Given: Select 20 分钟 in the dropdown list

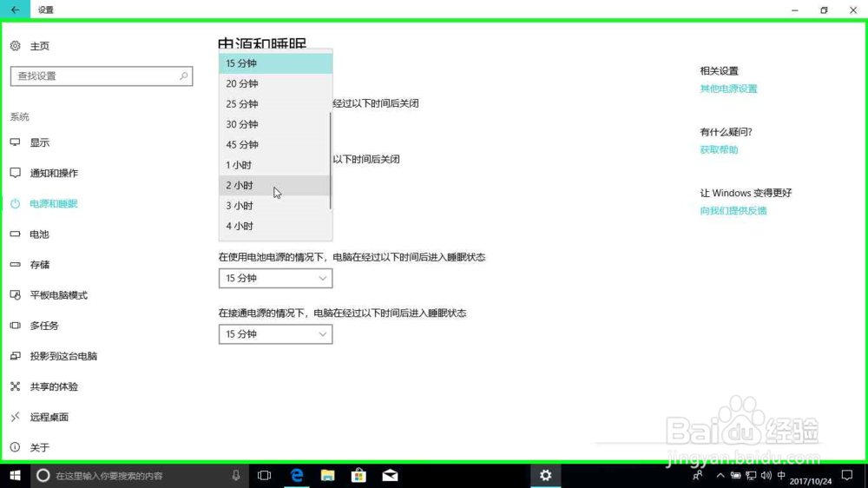Looking at the screenshot, I should pyautogui.click(x=276, y=83).
